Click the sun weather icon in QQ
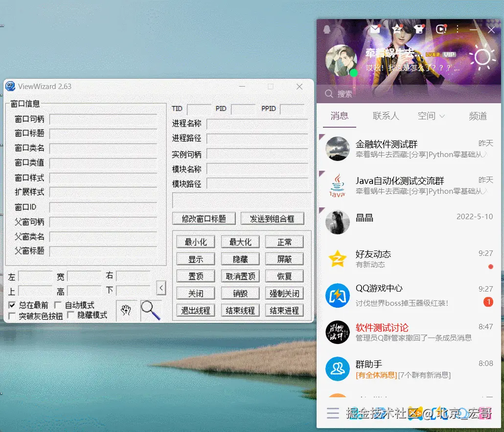 (x=482, y=58)
